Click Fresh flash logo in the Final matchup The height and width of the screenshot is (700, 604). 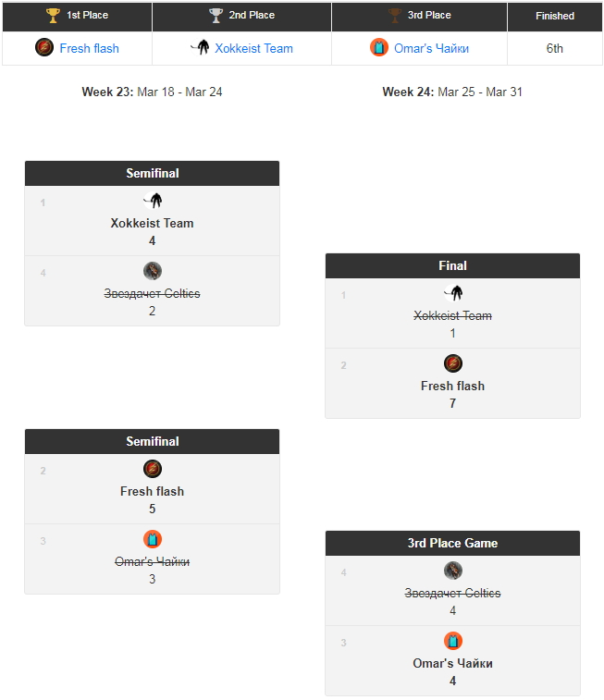point(452,363)
